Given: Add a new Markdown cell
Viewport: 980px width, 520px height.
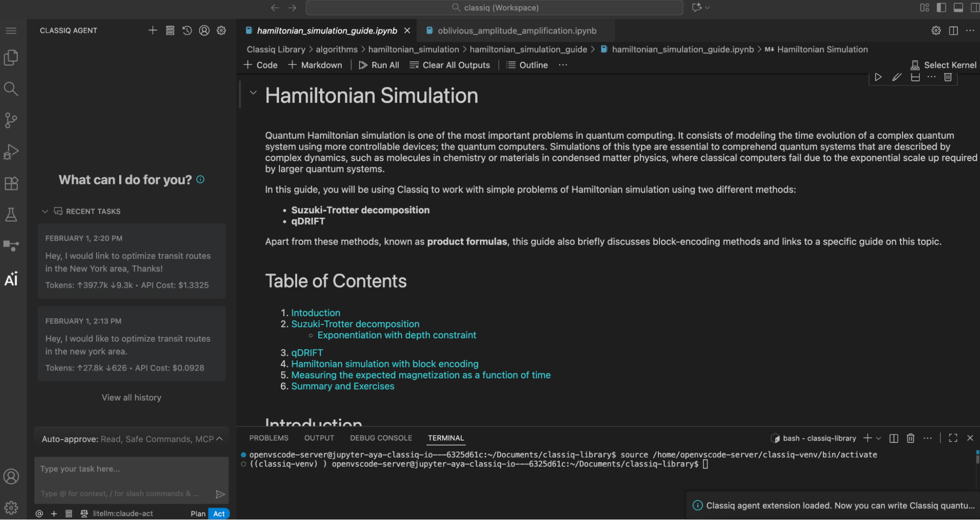Looking at the screenshot, I should point(315,65).
